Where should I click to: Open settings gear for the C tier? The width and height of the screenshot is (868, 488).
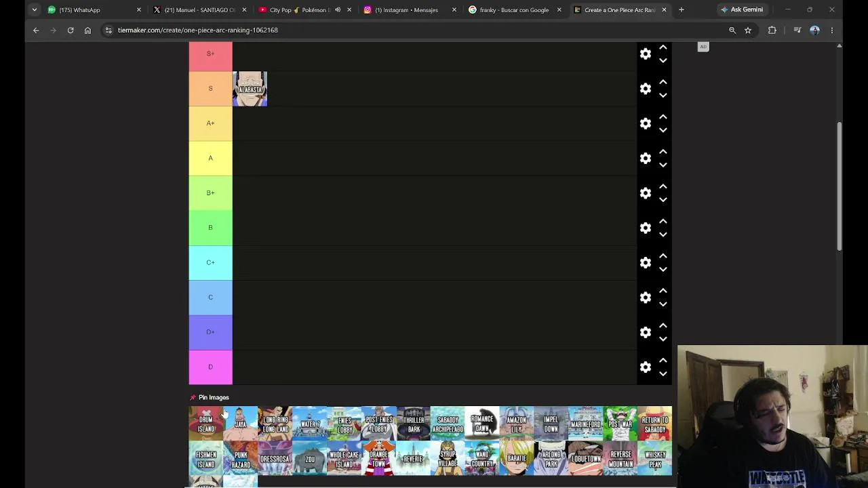pos(646,298)
